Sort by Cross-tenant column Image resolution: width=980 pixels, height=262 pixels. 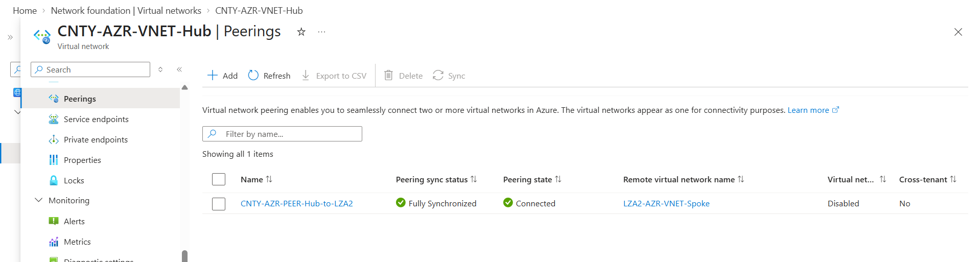click(x=928, y=179)
